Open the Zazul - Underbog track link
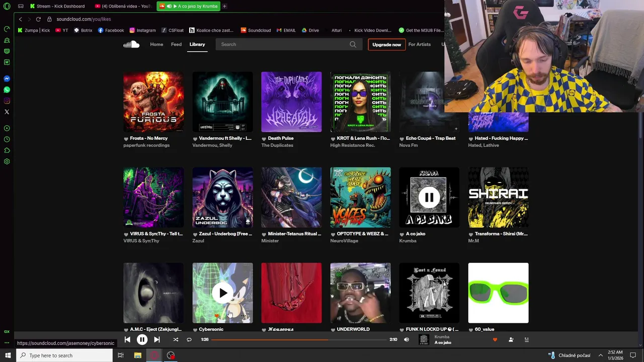The image size is (644, 362). coord(225,234)
